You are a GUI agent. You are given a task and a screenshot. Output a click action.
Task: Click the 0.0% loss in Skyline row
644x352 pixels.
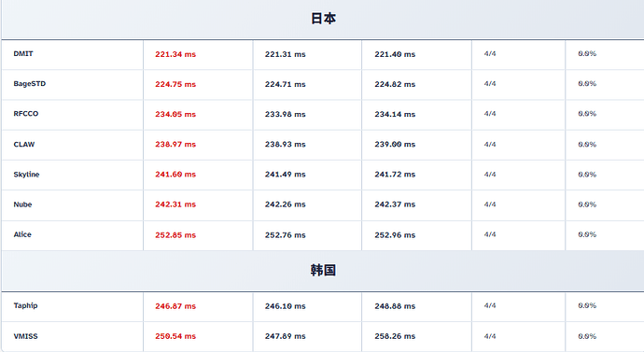(x=587, y=175)
